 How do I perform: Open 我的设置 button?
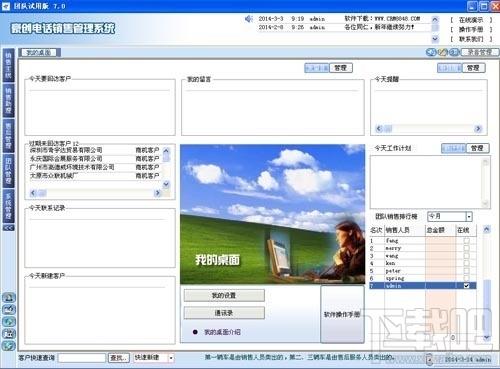[224, 295]
